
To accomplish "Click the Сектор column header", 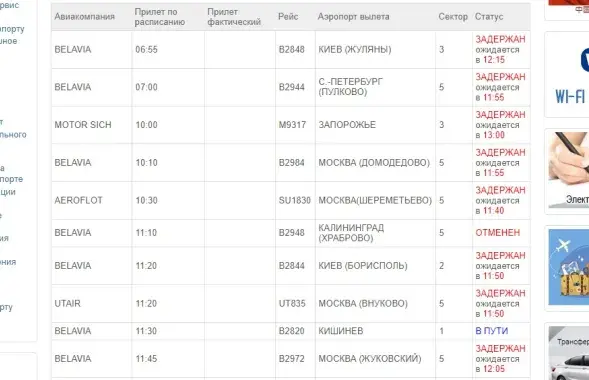I will [x=453, y=17].
